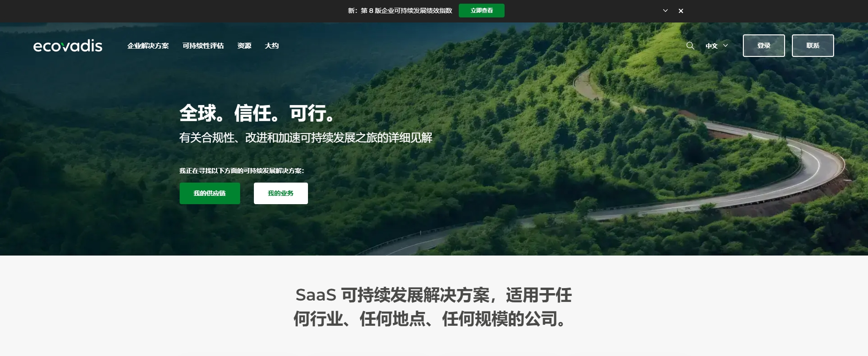Click the 联系 contact button
868x356 pixels.
[x=813, y=45]
